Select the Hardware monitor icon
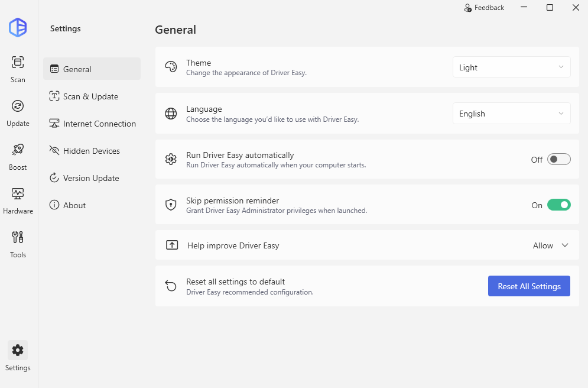The width and height of the screenshot is (588, 388). (x=18, y=194)
